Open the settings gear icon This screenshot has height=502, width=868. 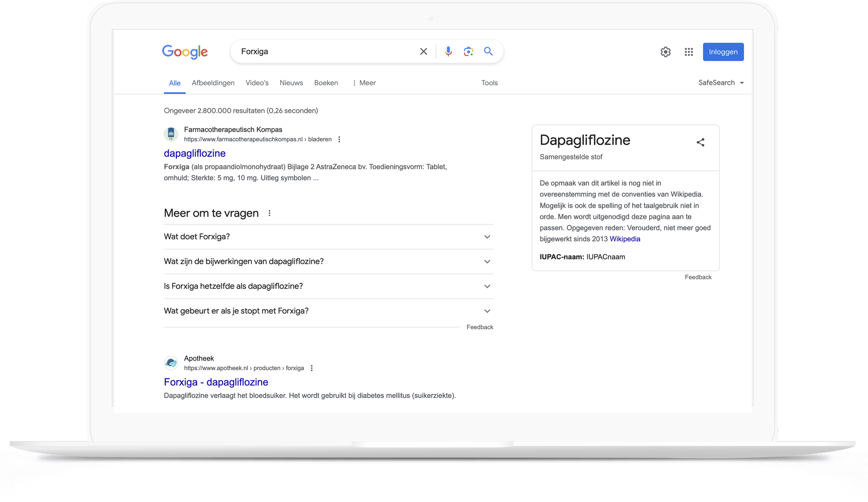665,52
